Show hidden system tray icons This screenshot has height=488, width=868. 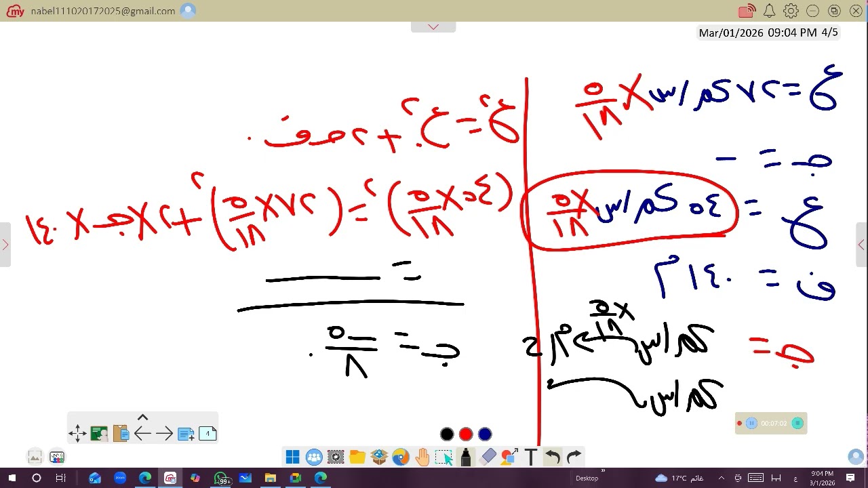(721, 478)
